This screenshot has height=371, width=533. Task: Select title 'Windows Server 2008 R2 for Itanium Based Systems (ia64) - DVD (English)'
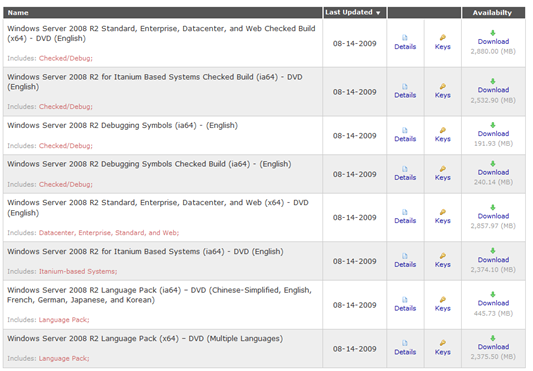(x=145, y=252)
